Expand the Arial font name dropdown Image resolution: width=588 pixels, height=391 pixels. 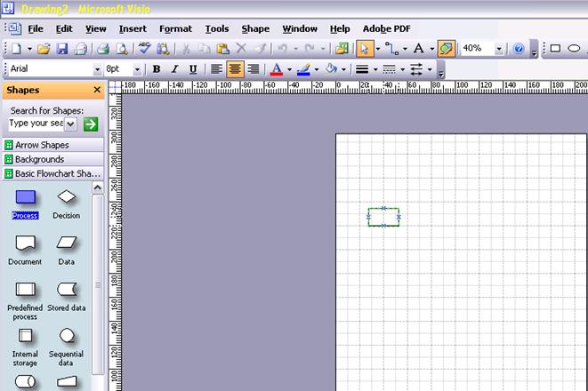tap(97, 69)
